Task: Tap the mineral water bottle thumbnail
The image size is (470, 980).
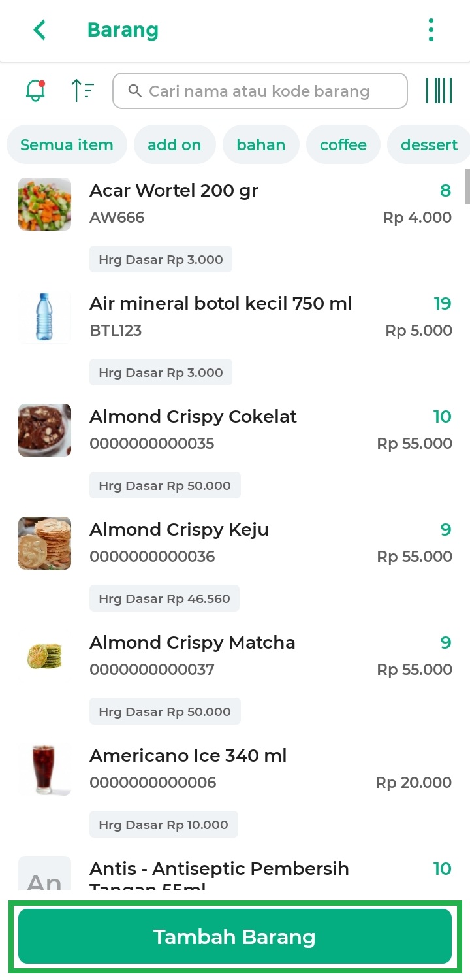Action: point(44,317)
